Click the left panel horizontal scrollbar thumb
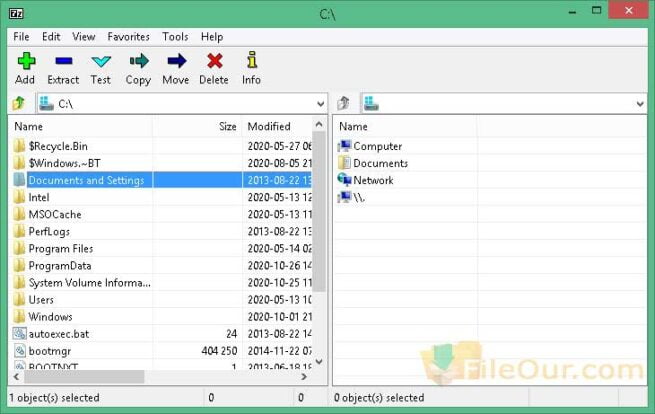 click(84, 376)
